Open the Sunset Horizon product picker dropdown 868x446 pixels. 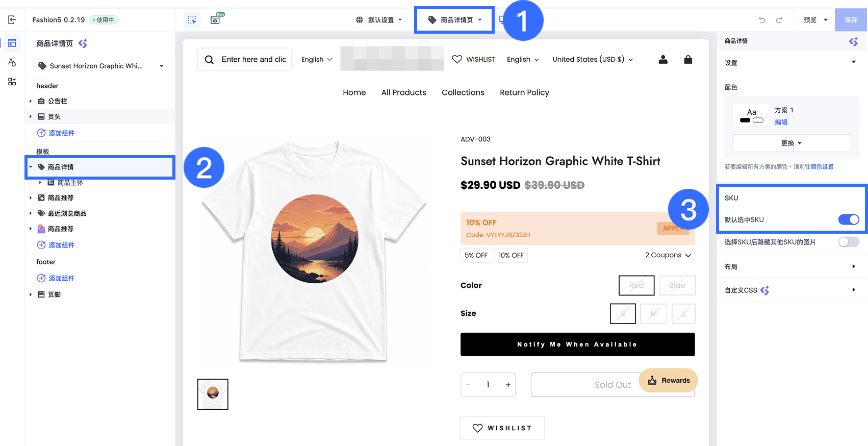coord(101,66)
